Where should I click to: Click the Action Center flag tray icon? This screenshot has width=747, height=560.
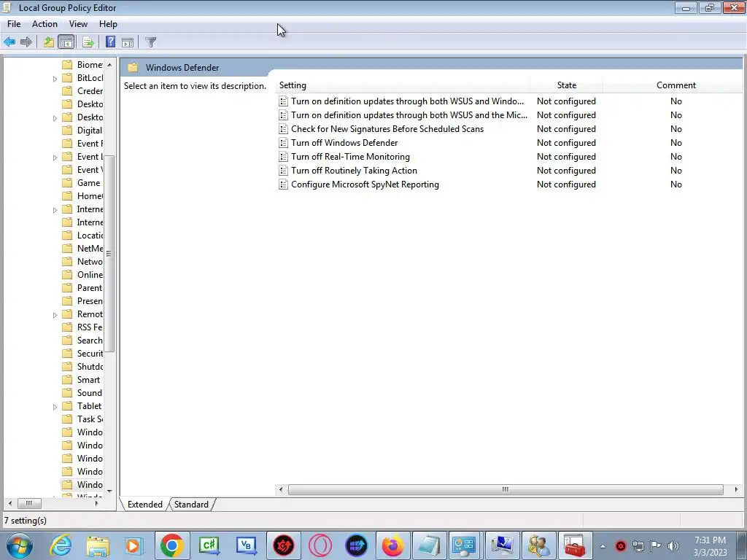(x=656, y=546)
